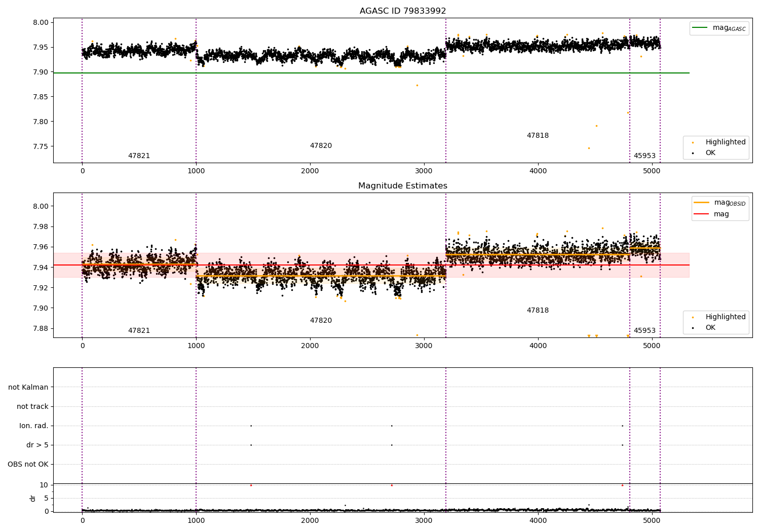Click y-tick 7.85 on the top plot
Screen dimensions: 760x532
click(41, 97)
